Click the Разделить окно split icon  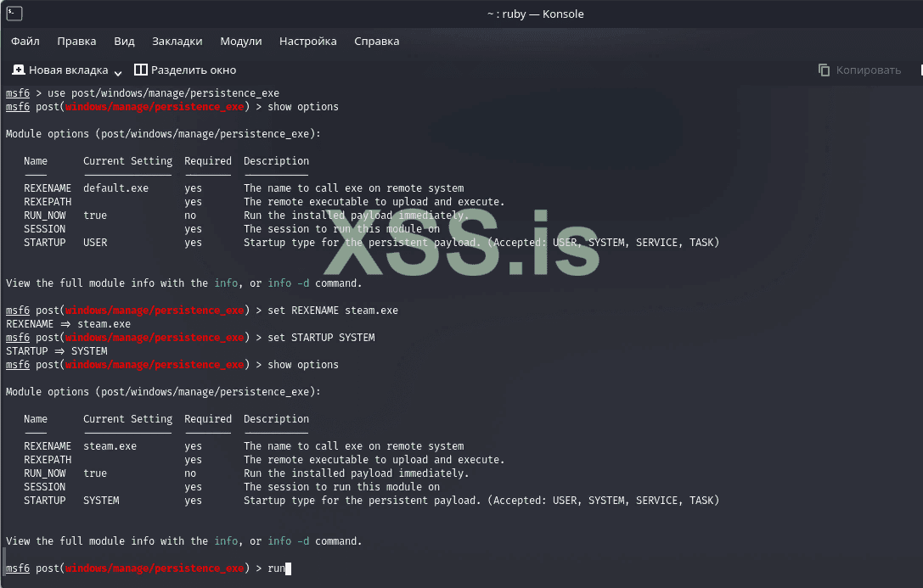[x=141, y=70]
